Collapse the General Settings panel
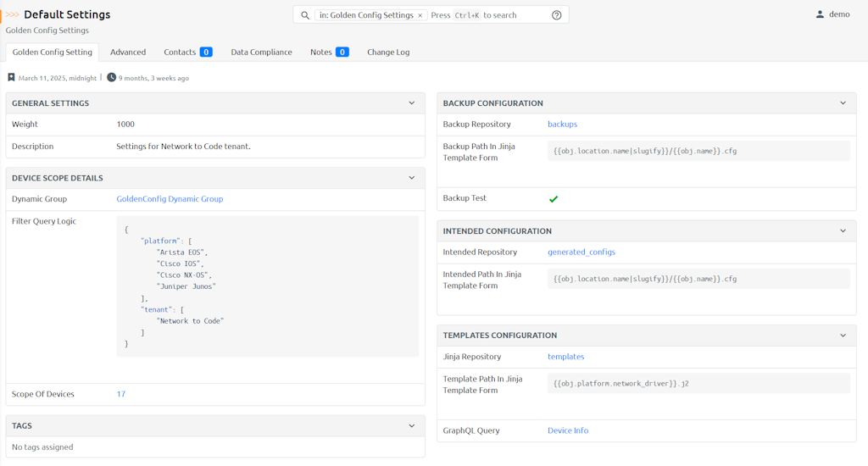This screenshot has width=868, height=466. pos(412,103)
